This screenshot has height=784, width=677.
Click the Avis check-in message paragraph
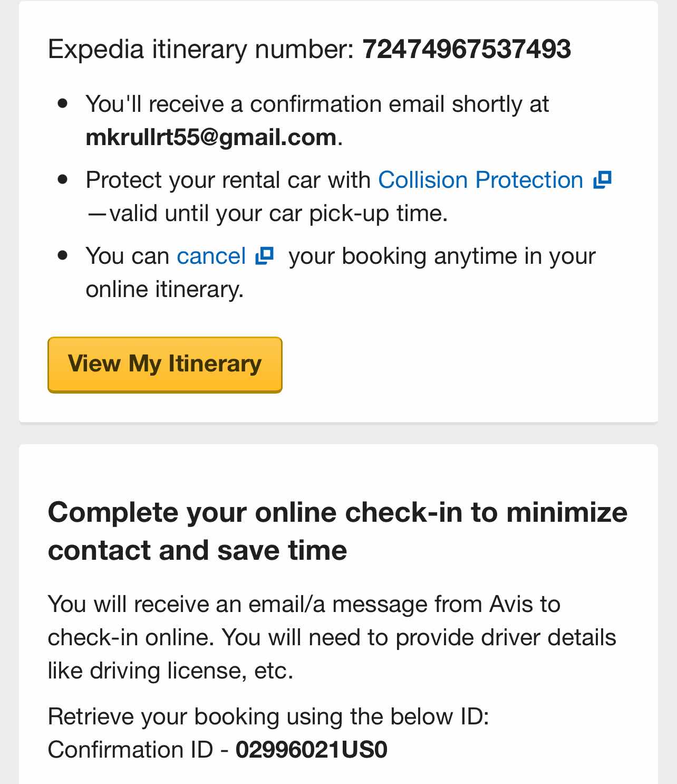(332, 637)
